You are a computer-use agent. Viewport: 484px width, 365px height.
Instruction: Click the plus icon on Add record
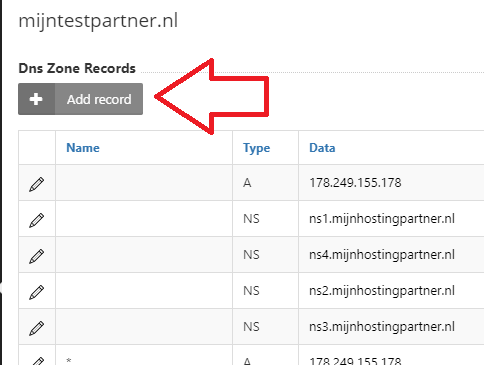(36, 99)
